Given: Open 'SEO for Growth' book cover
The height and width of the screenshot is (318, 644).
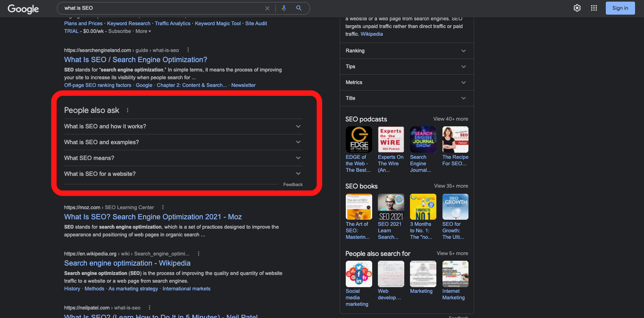Looking at the screenshot, I should (x=455, y=207).
